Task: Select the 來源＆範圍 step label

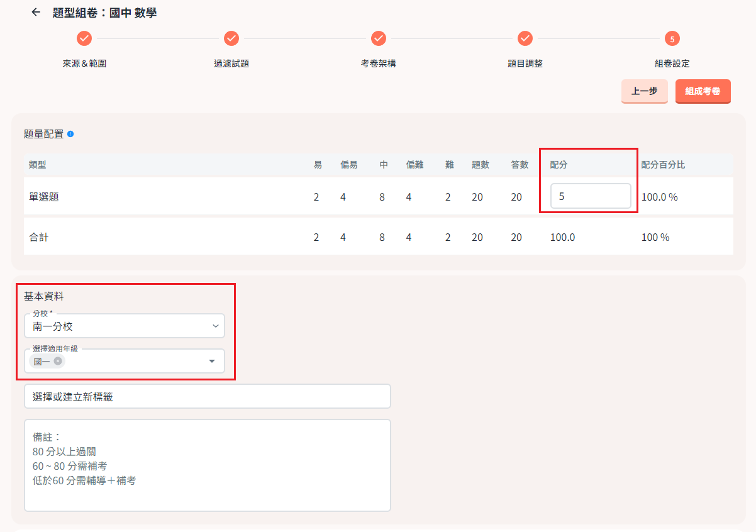Action: click(x=84, y=64)
